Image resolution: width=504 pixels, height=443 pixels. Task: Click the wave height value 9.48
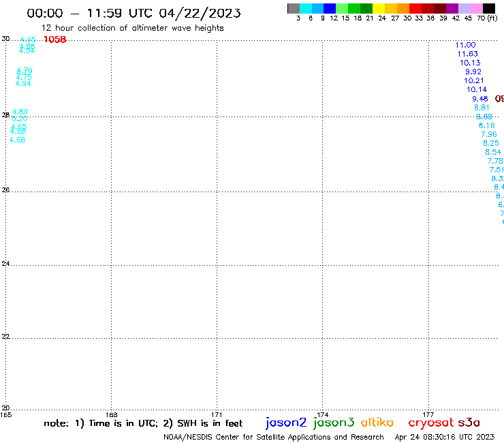[480, 99]
